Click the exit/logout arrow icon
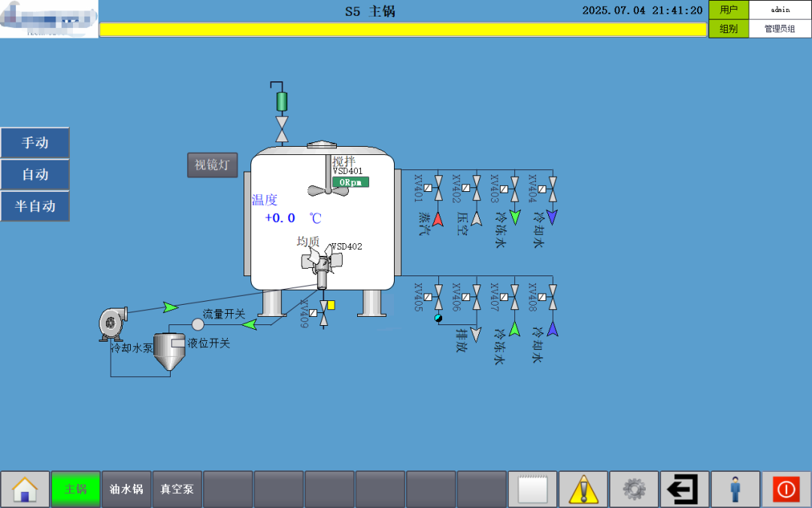This screenshot has height=508, width=812. pyautogui.click(x=685, y=488)
